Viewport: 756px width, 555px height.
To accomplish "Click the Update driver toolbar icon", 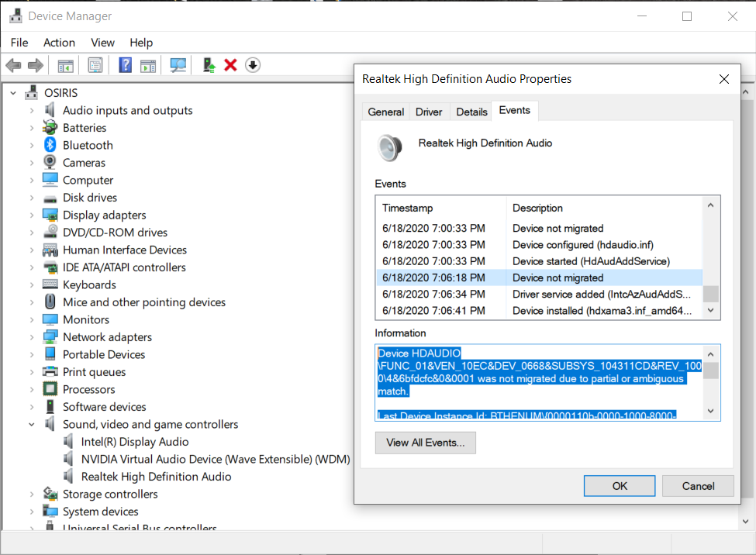I will (x=209, y=65).
